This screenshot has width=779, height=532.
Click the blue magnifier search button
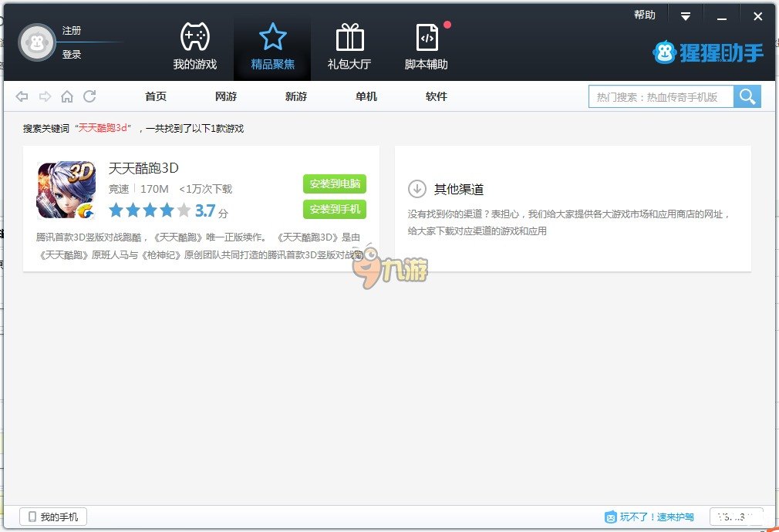[x=747, y=96]
